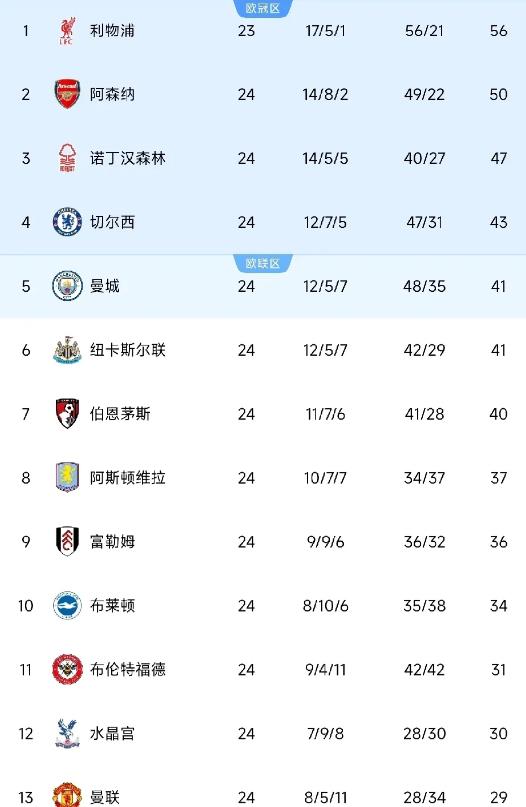Click team name 布伦特福德

(x=128, y=669)
